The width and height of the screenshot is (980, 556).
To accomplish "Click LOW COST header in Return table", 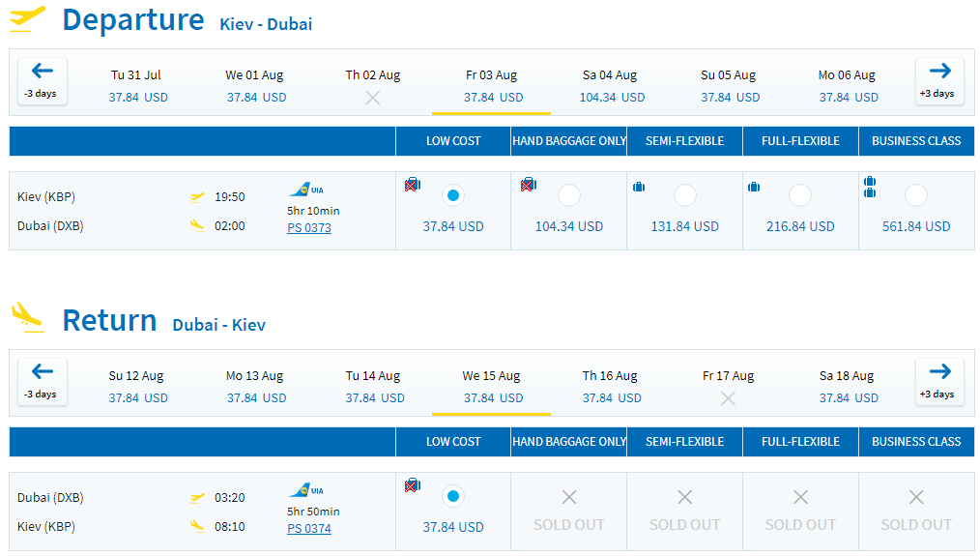I will tap(453, 442).
